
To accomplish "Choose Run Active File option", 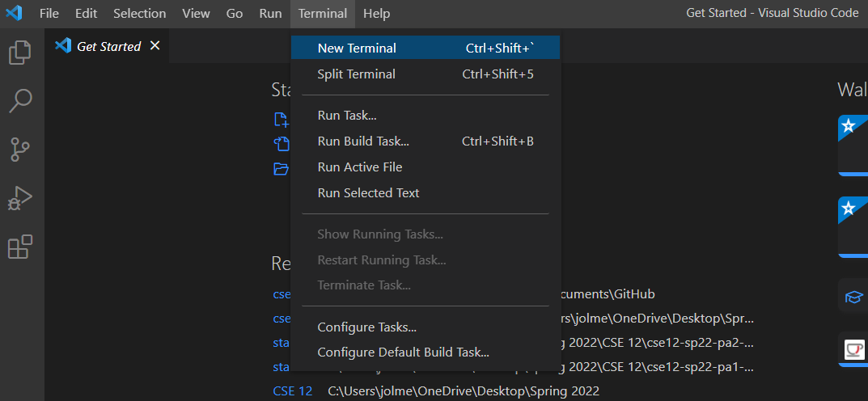I will click(359, 167).
